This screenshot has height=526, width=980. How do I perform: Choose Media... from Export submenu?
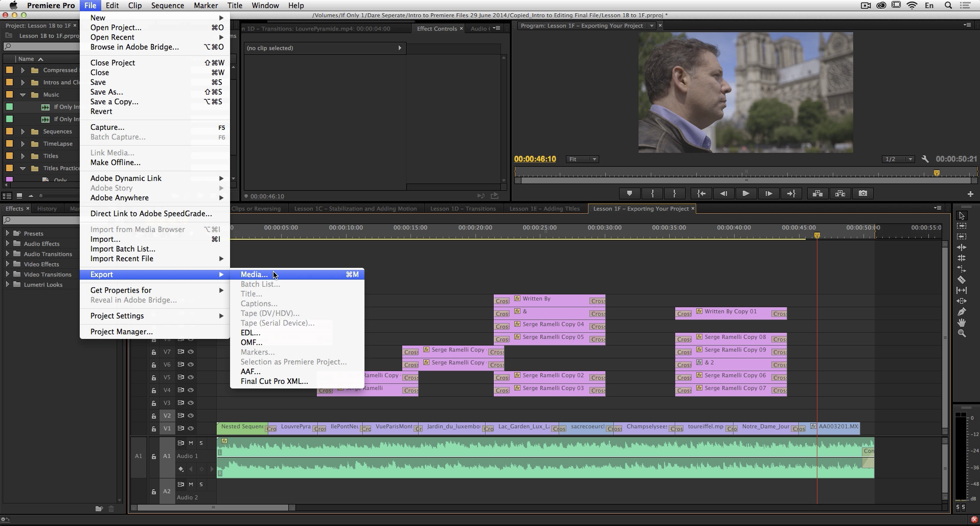297,275
